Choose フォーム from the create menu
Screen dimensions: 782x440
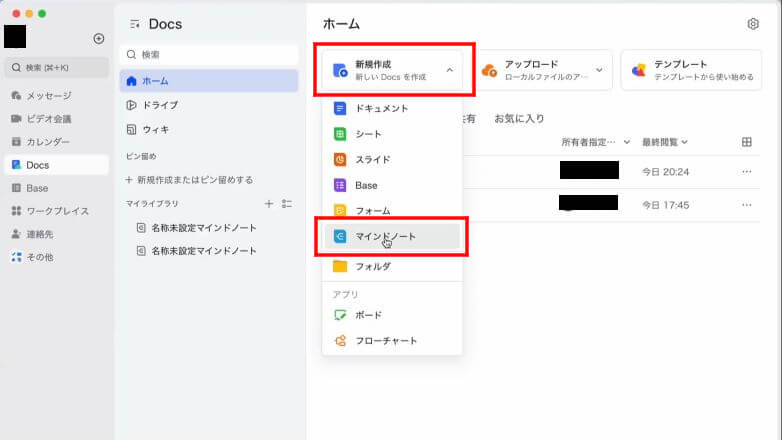pyautogui.click(x=392, y=211)
